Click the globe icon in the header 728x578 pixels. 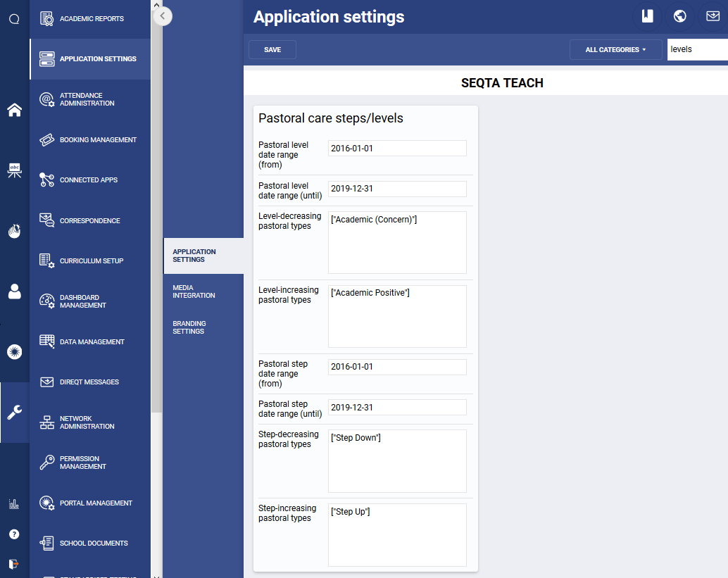(679, 15)
